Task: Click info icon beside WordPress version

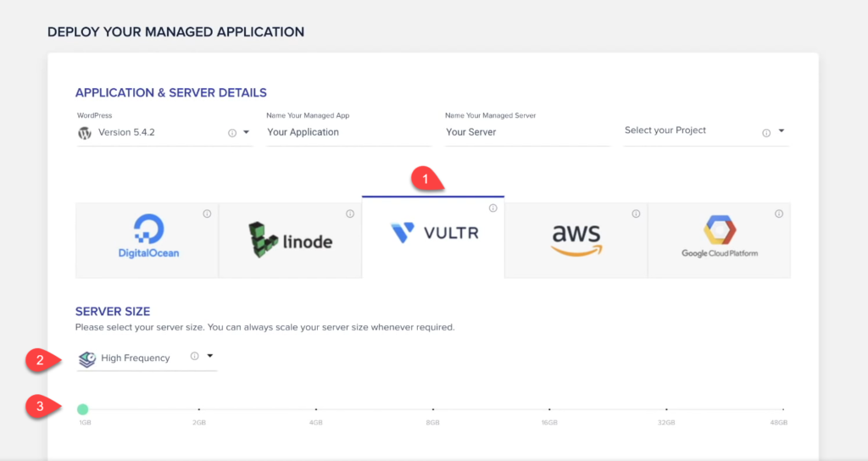Action: (232, 133)
